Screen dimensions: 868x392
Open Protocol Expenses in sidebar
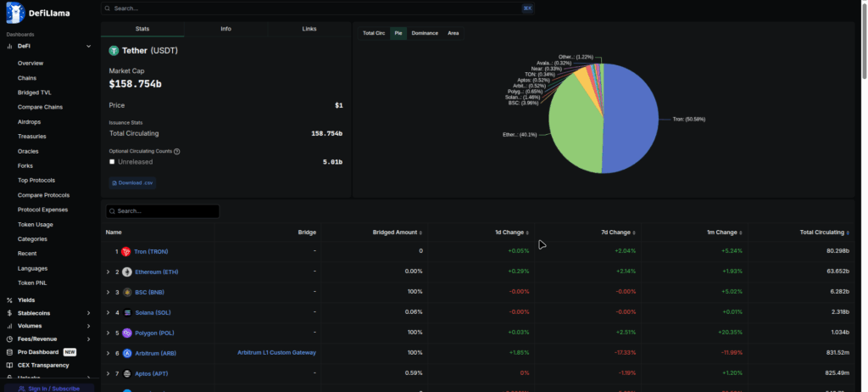pos(42,210)
